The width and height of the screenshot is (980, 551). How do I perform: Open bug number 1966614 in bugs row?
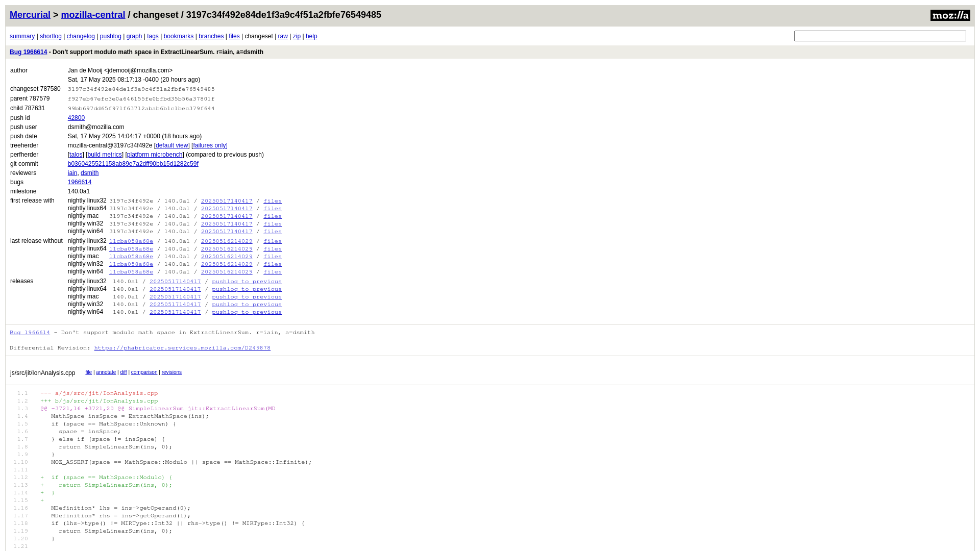pyautogui.click(x=80, y=182)
